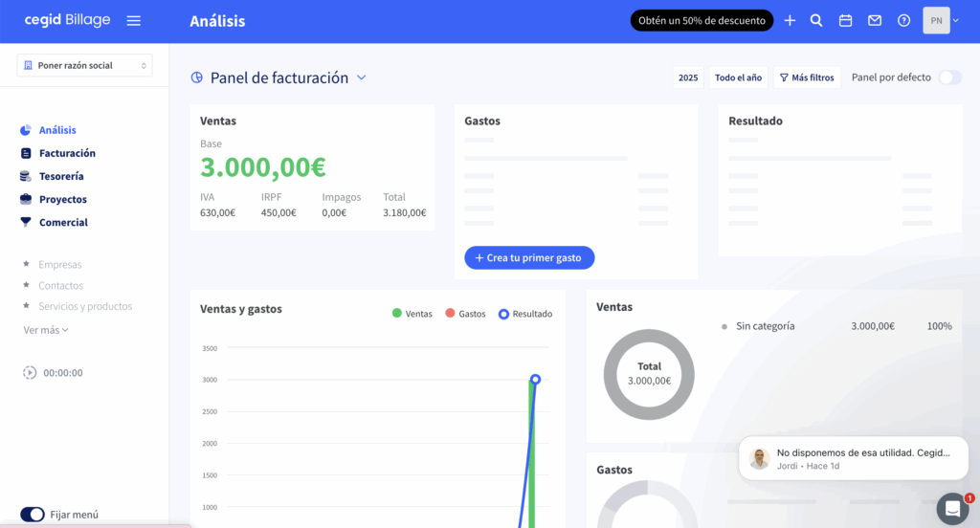This screenshot has width=980, height=528.
Task: Open Contactos favorite link
Action: [60, 286]
